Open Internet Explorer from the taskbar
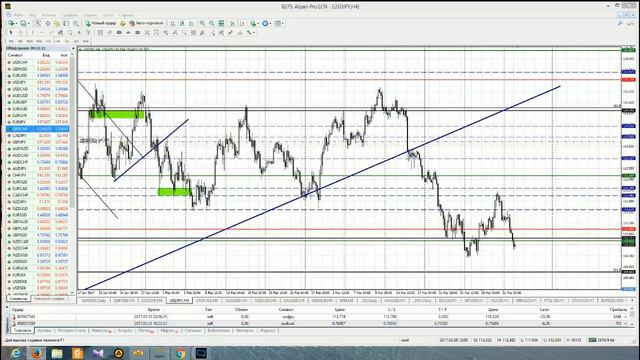The height and width of the screenshot is (360, 640). tap(16, 353)
